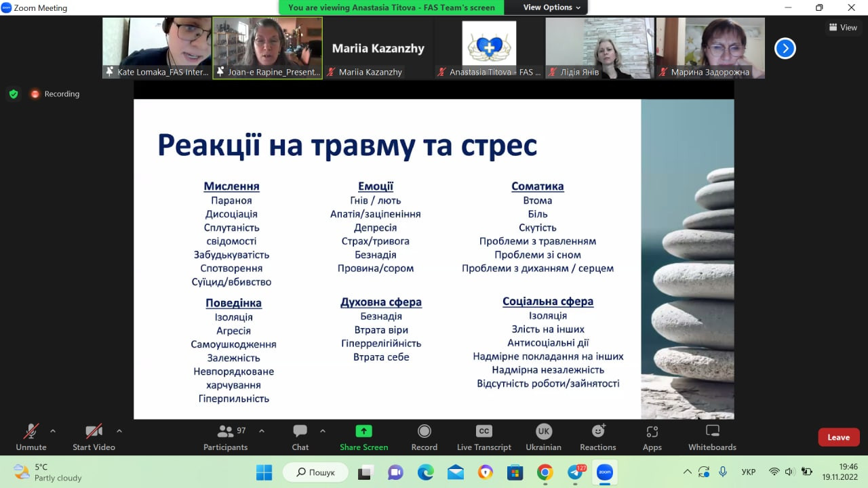Leave the meeting with the red button
The image size is (868, 488).
[839, 437]
